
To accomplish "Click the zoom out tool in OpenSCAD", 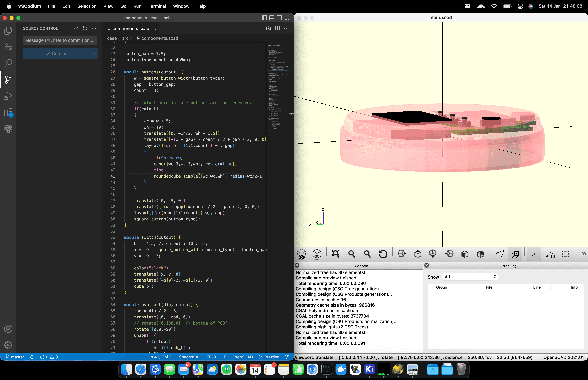I will point(367,254).
